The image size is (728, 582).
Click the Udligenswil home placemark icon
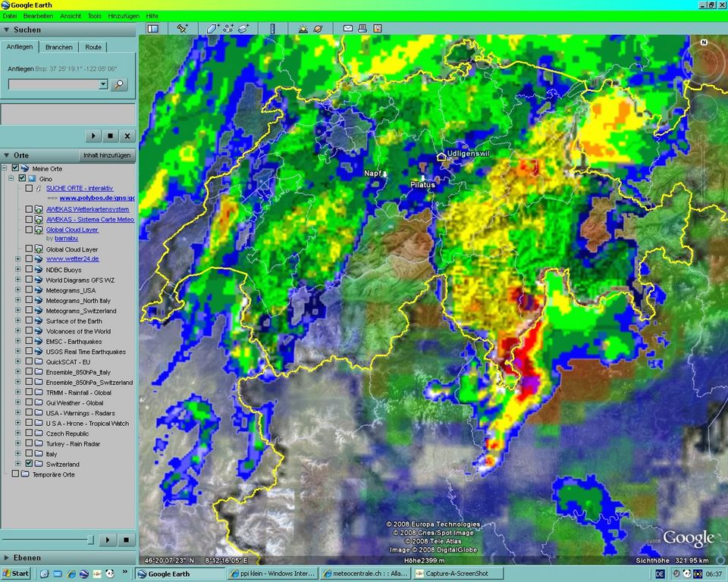[x=441, y=156]
